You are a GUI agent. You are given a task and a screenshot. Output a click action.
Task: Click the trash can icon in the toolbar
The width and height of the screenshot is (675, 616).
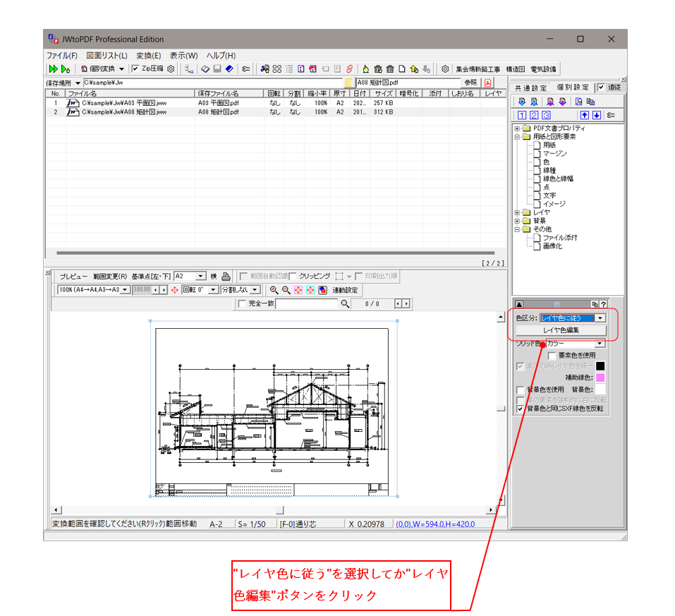coord(390,69)
